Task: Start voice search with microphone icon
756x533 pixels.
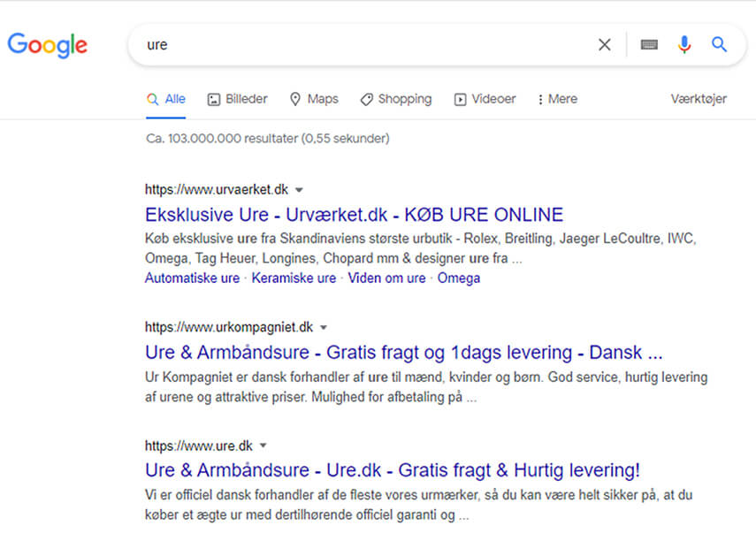Action: (684, 45)
